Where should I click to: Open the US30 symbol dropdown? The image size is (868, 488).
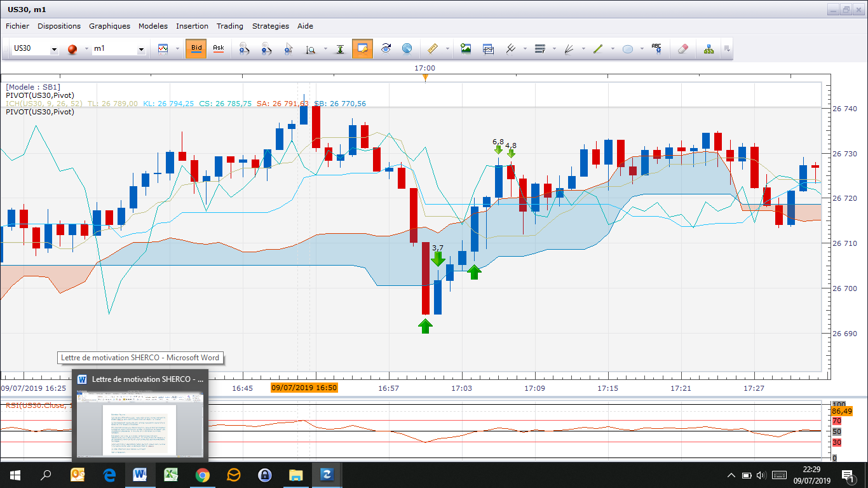click(x=54, y=50)
